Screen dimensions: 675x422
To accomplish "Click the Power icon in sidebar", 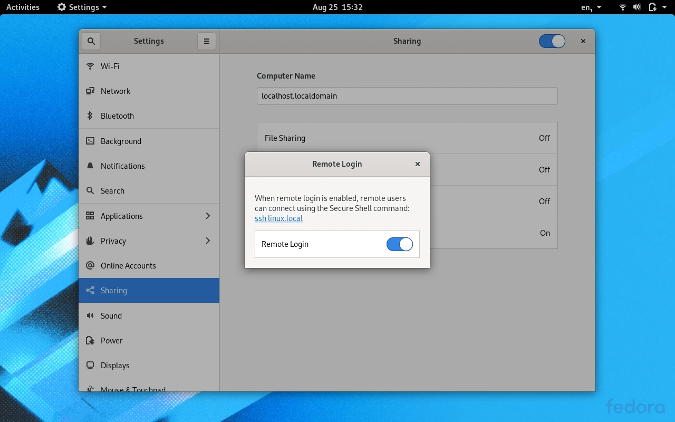I will coord(90,341).
